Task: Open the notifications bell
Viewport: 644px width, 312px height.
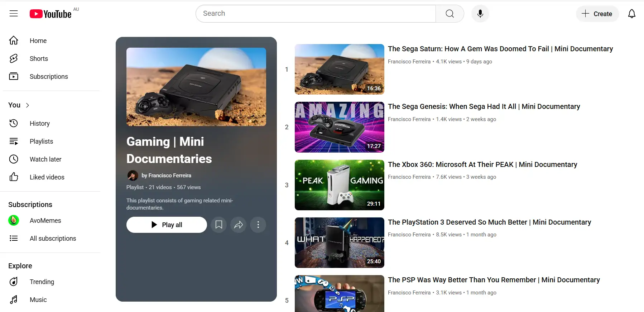Action: pyautogui.click(x=632, y=14)
